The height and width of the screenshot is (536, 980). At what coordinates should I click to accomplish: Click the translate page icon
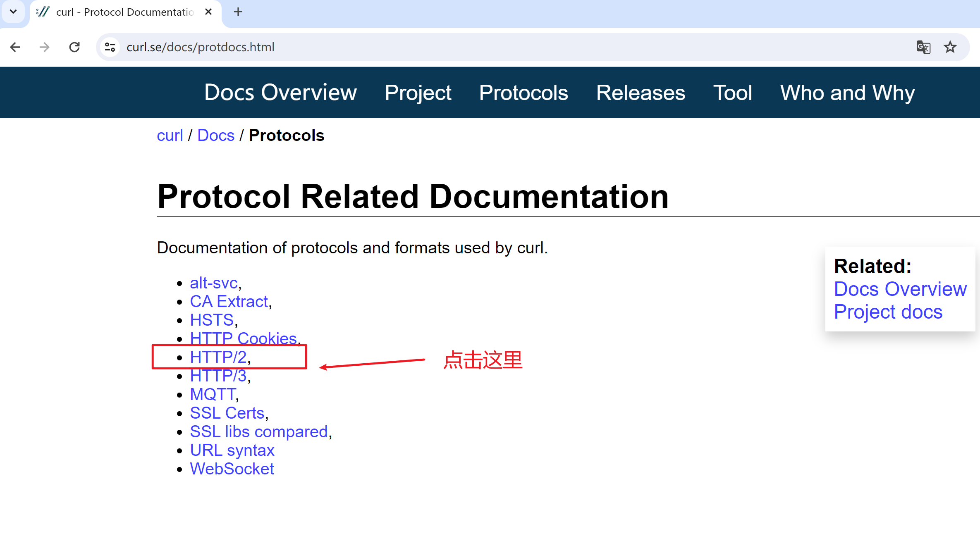point(923,47)
